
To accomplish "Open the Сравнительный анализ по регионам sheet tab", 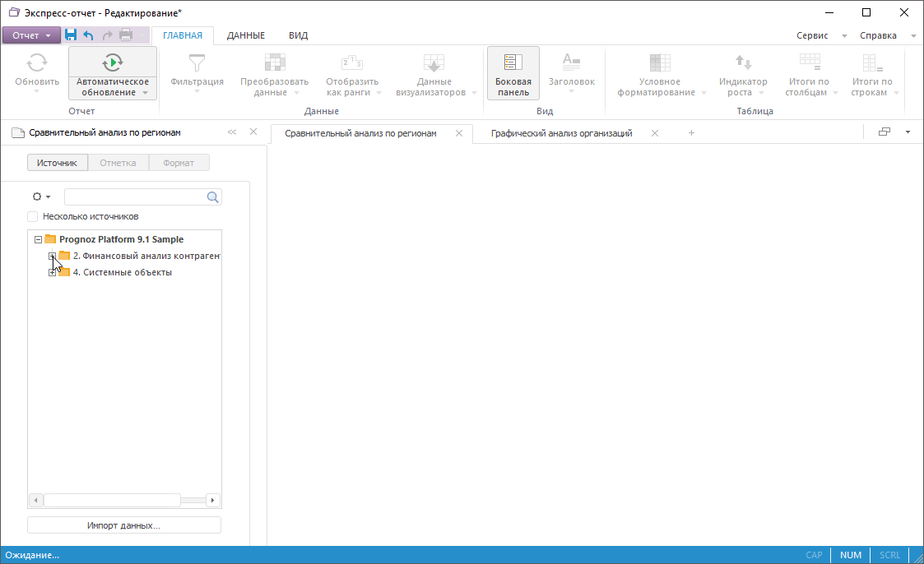I will pos(360,133).
